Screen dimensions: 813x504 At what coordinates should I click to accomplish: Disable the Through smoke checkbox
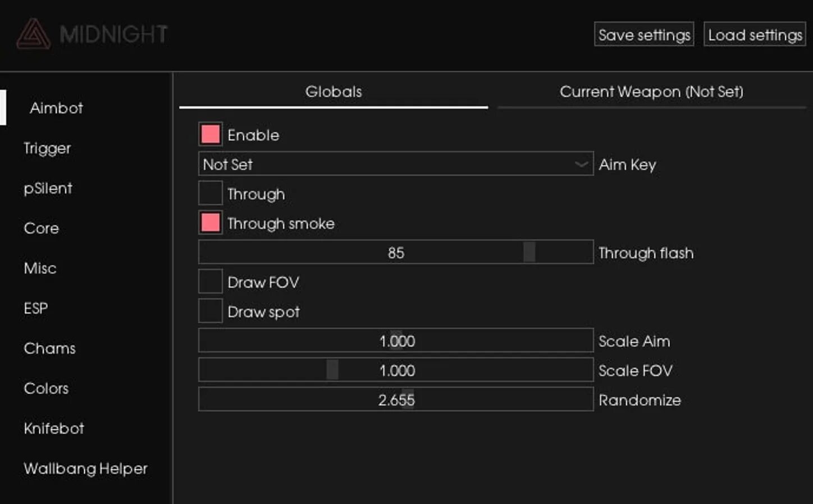pyautogui.click(x=211, y=223)
